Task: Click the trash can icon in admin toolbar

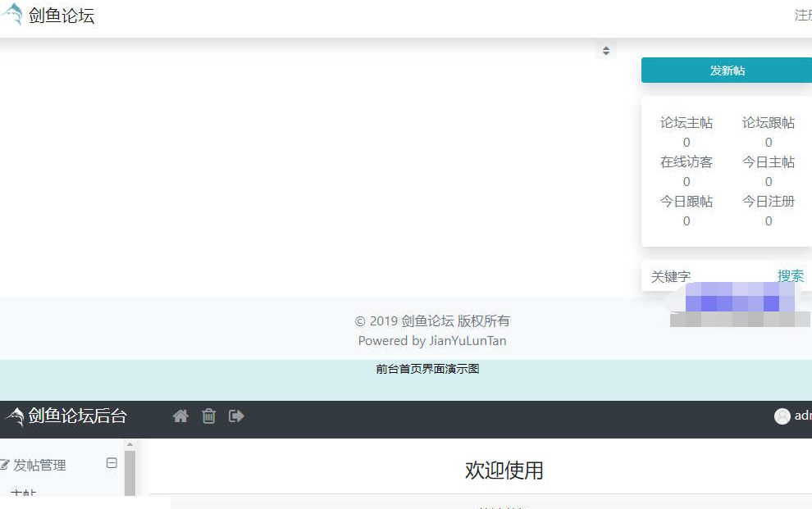Action: coord(208,416)
